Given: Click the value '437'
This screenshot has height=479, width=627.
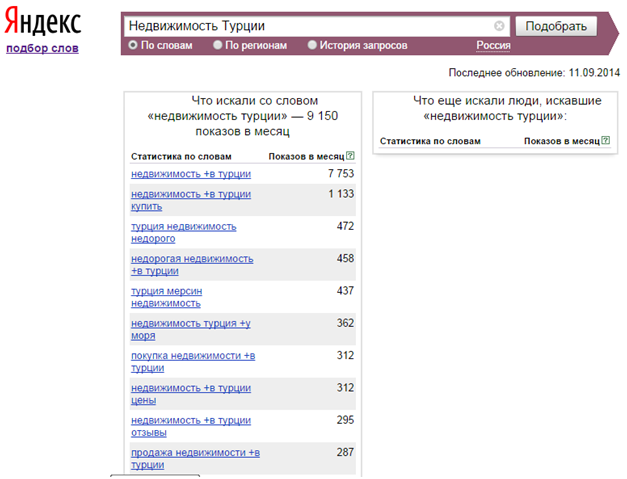Looking at the screenshot, I should click(x=345, y=291).
